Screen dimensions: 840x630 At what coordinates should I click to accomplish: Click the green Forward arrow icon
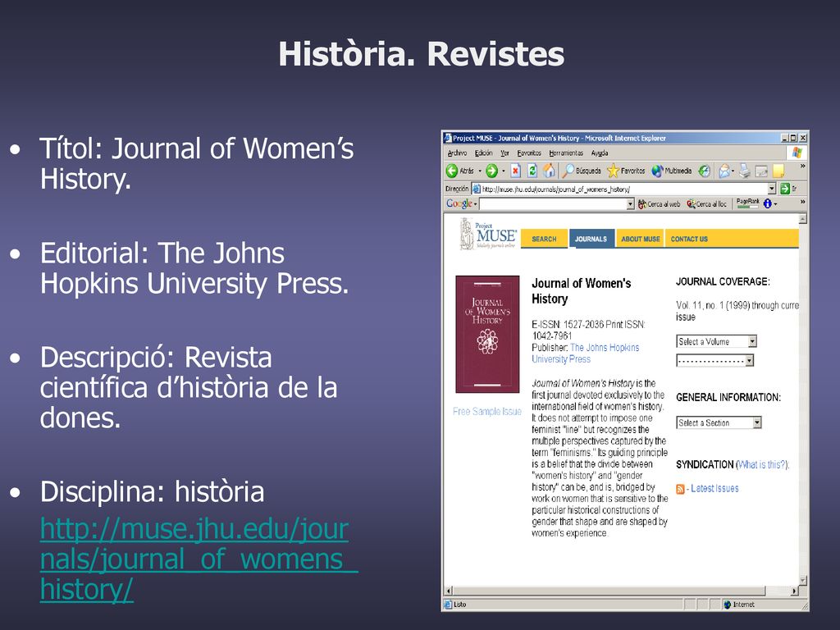[491, 171]
